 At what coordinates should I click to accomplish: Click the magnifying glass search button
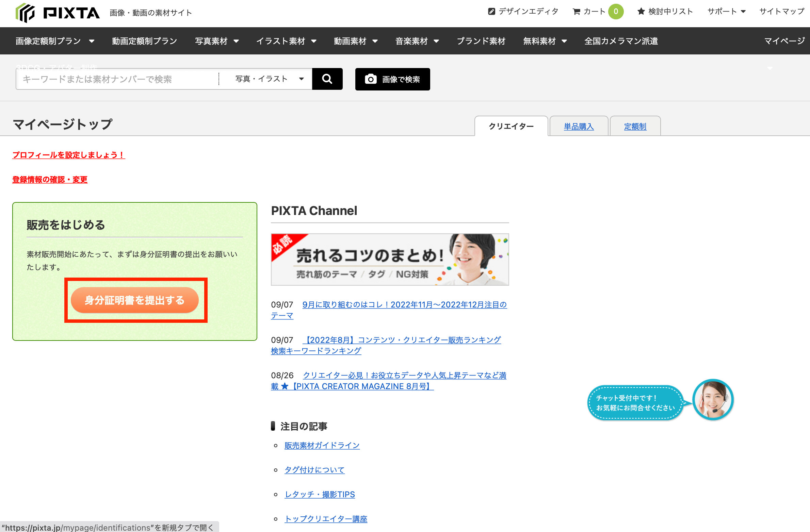pyautogui.click(x=327, y=79)
